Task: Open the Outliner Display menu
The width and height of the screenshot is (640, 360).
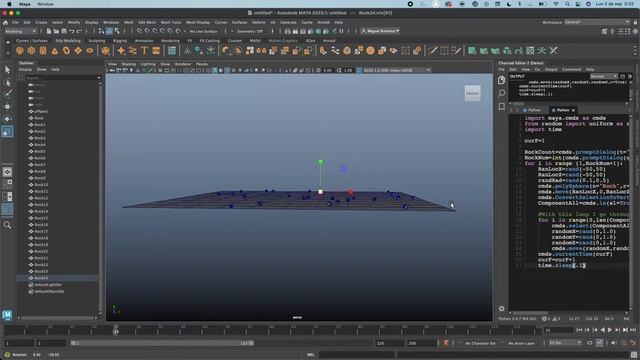Action: point(25,70)
